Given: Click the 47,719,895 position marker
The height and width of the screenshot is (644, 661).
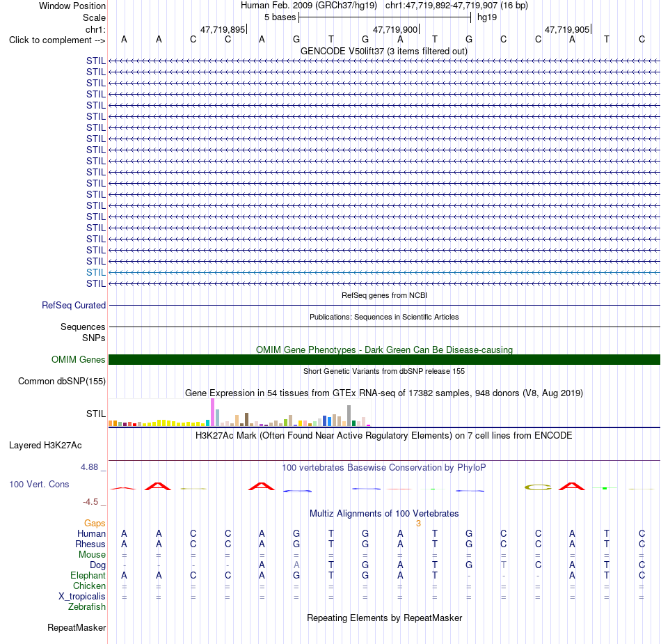Looking at the screenshot, I should pos(223,29).
